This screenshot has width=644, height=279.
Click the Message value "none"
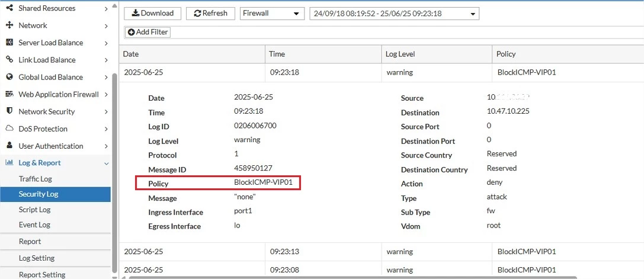click(245, 197)
